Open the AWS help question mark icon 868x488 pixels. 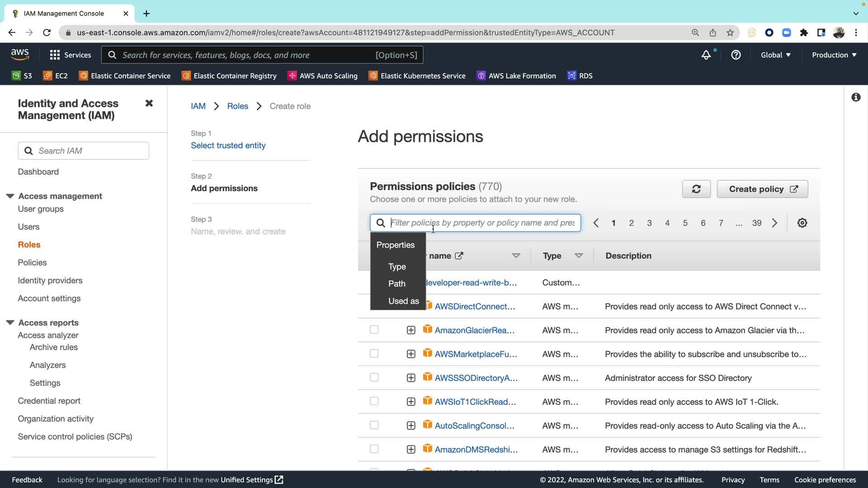click(736, 55)
